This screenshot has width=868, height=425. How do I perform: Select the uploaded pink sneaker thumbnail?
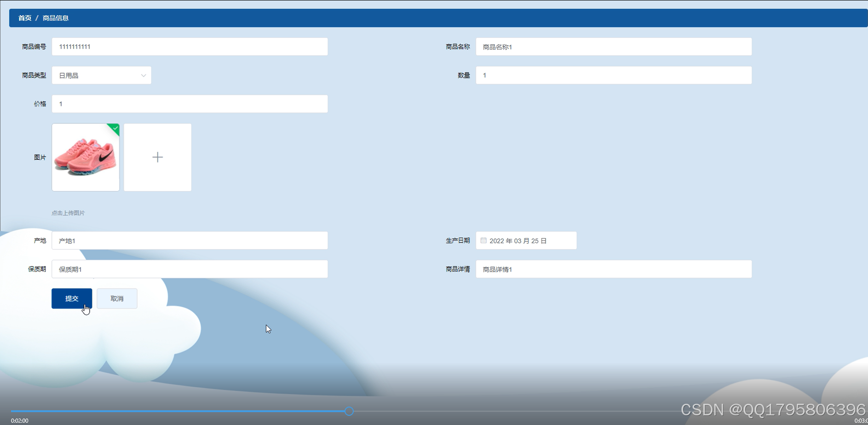(x=86, y=157)
